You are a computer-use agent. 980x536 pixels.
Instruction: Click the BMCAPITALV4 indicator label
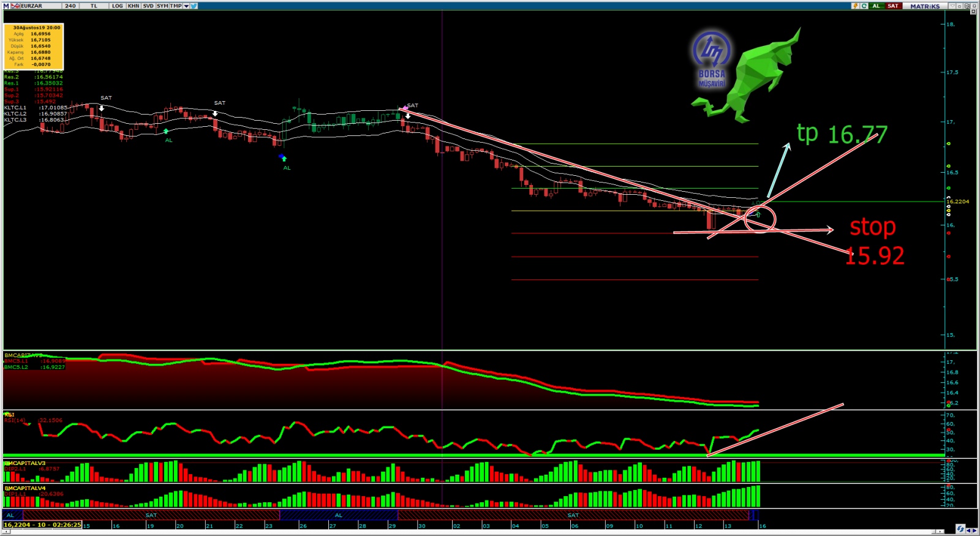(24, 488)
